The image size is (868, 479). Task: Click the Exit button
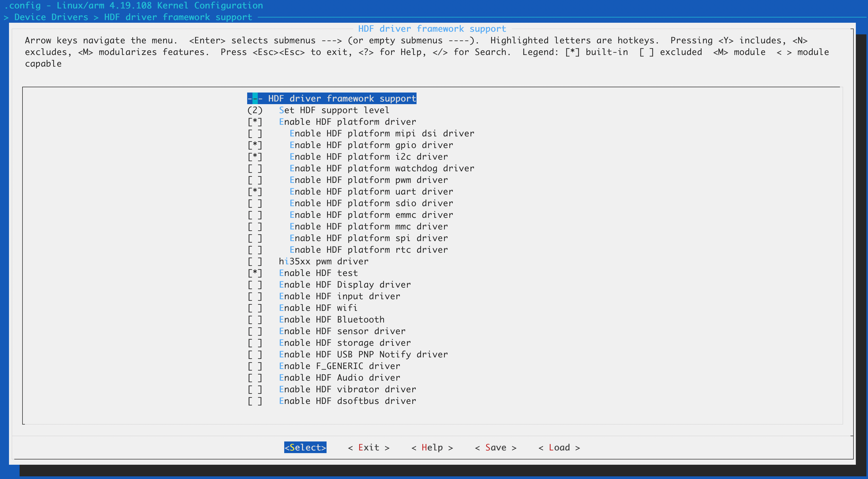pyautogui.click(x=369, y=447)
